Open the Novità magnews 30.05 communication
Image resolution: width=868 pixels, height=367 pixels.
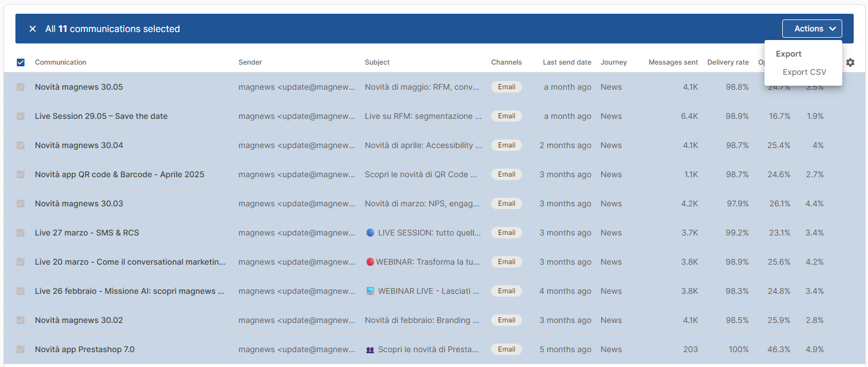click(x=79, y=87)
